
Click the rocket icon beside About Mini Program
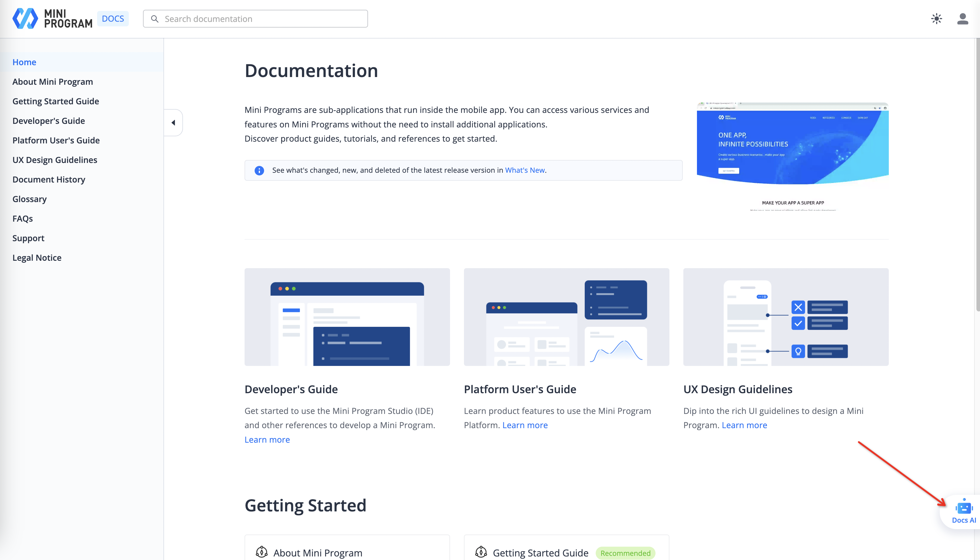pyautogui.click(x=262, y=552)
